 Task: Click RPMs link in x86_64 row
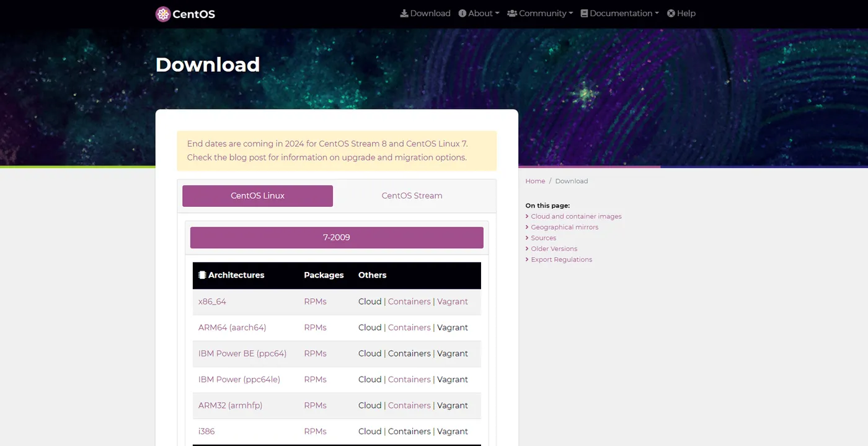point(315,302)
